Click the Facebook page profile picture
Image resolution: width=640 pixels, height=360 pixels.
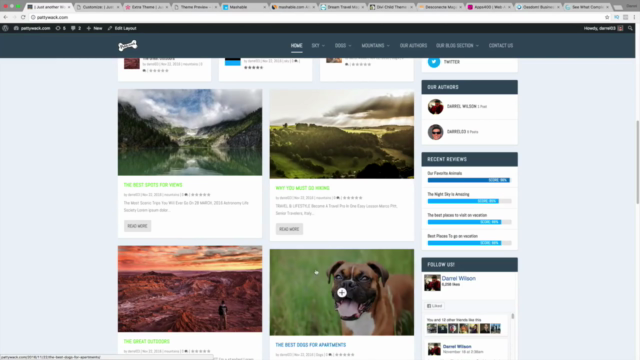point(432,282)
